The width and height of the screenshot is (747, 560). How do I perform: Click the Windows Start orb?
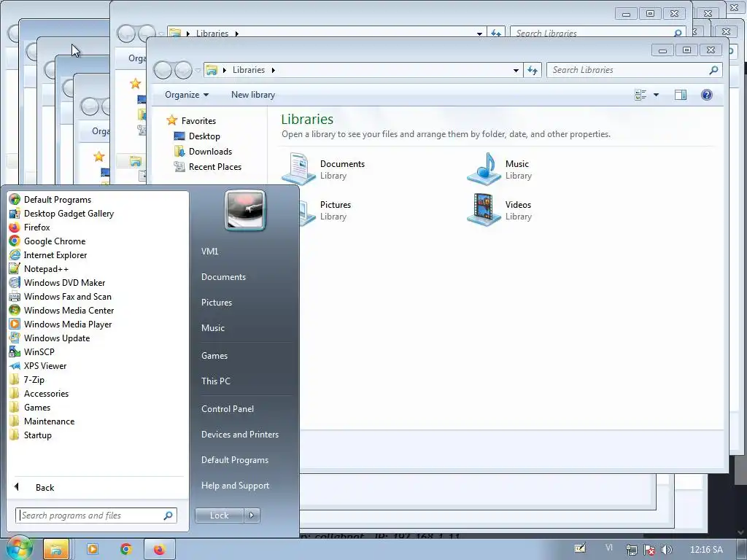coord(18,548)
